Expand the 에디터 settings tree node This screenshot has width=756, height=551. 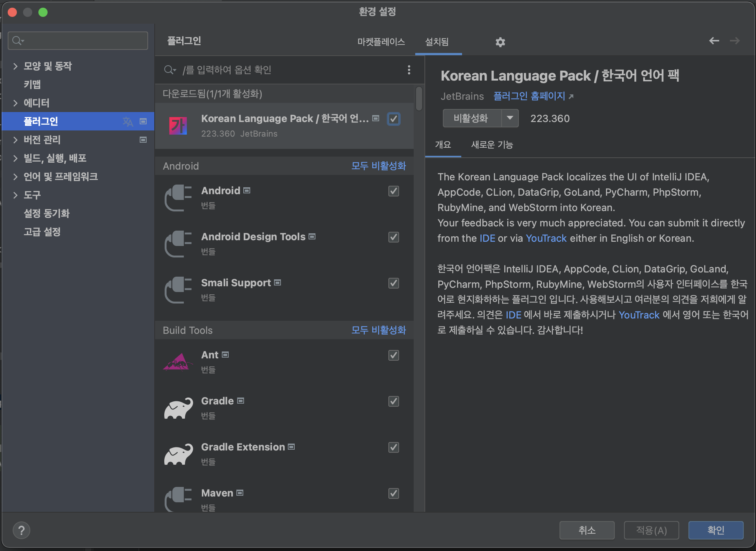pos(15,103)
